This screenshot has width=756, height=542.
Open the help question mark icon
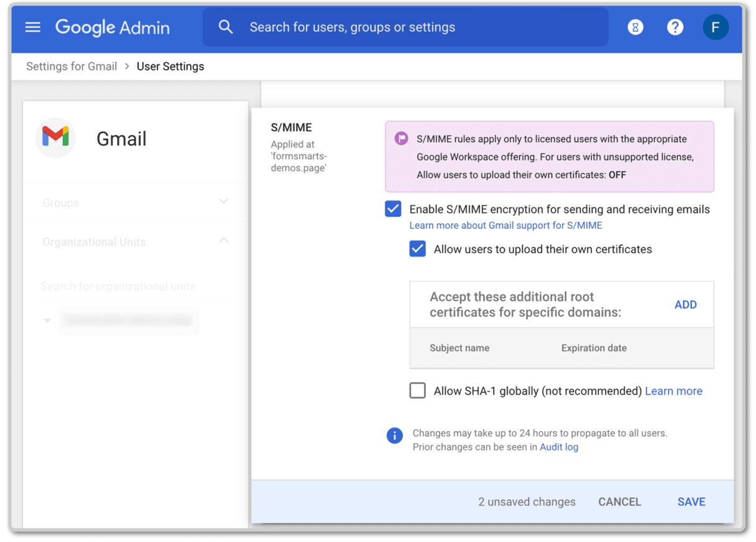click(x=675, y=27)
